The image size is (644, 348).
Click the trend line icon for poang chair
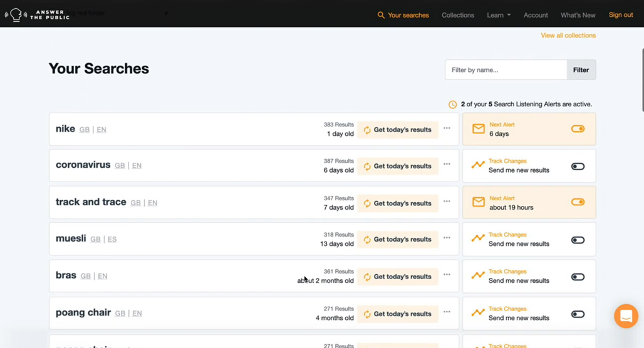[478, 313]
